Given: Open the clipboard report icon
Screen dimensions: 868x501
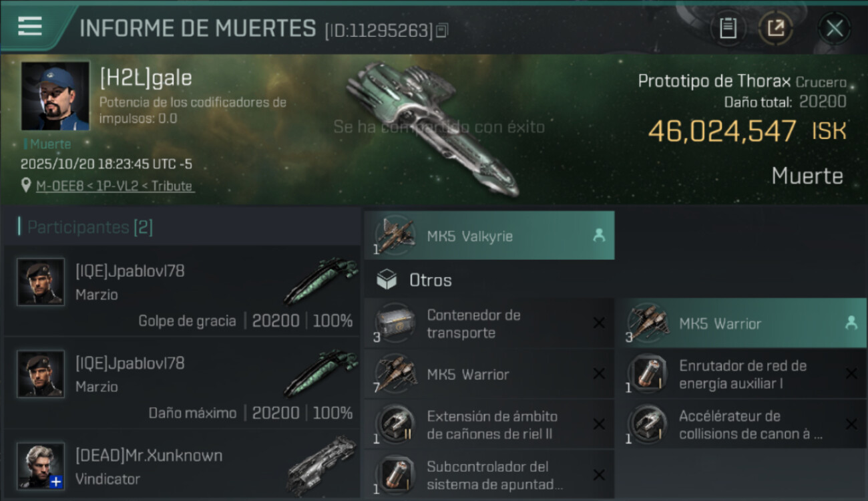Looking at the screenshot, I should coord(728,28).
